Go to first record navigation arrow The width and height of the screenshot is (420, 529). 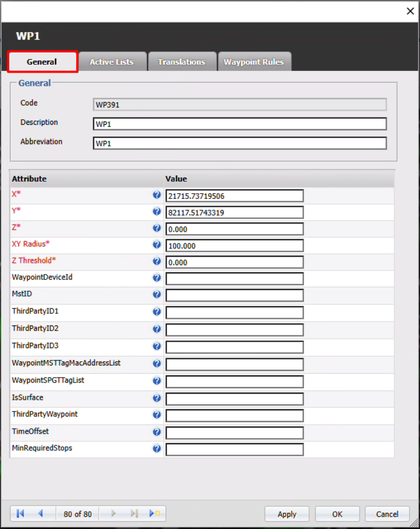[x=21, y=513]
